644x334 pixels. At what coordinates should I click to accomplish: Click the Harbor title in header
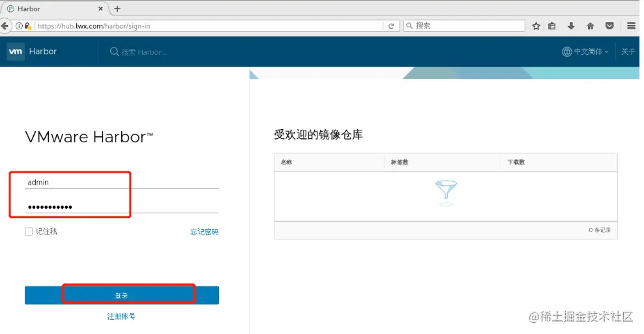click(x=43, y=52)
